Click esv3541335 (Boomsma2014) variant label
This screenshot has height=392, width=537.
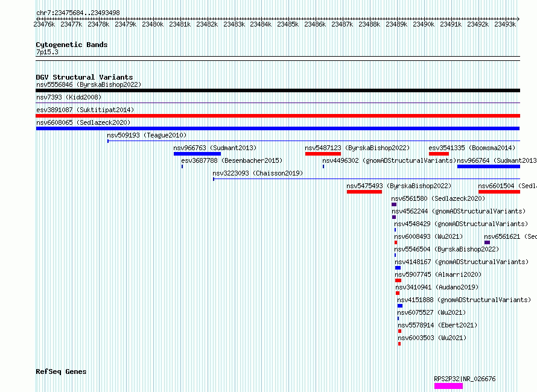(472, 148)
